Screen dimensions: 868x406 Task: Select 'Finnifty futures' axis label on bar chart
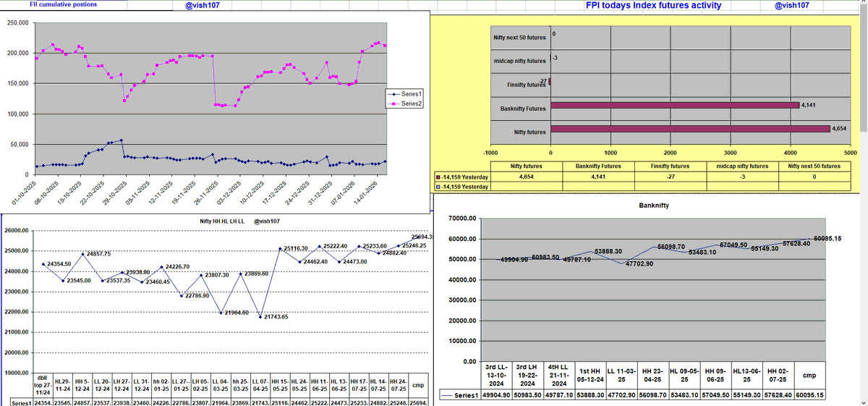[526, 85]
